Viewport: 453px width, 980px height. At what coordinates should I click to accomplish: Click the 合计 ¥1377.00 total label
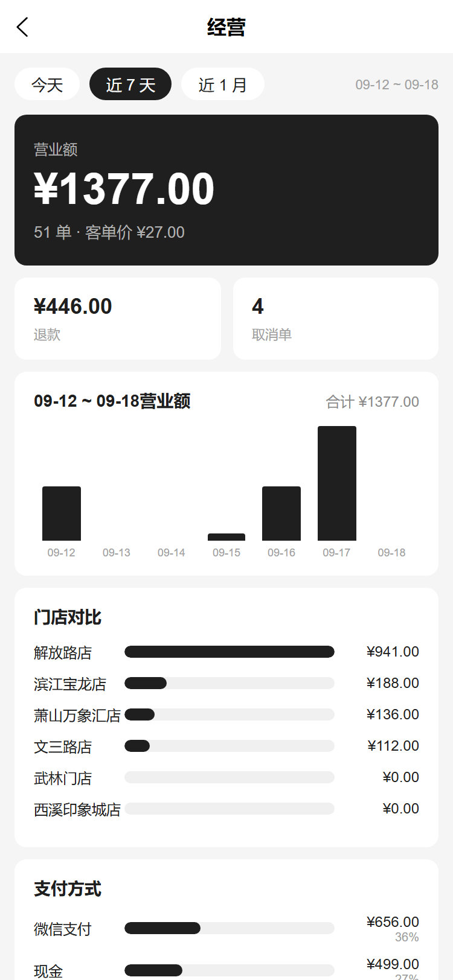tap(372, 402)
